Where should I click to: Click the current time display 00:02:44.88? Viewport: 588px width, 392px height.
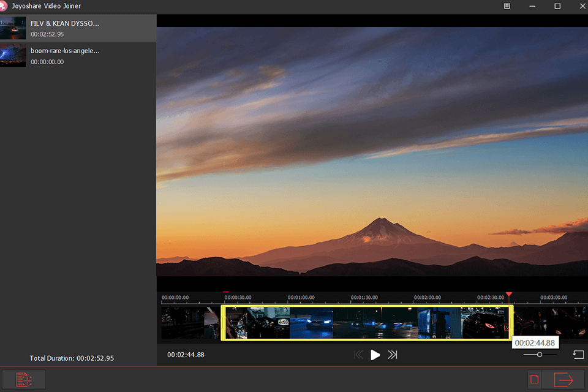click(186, 354)
